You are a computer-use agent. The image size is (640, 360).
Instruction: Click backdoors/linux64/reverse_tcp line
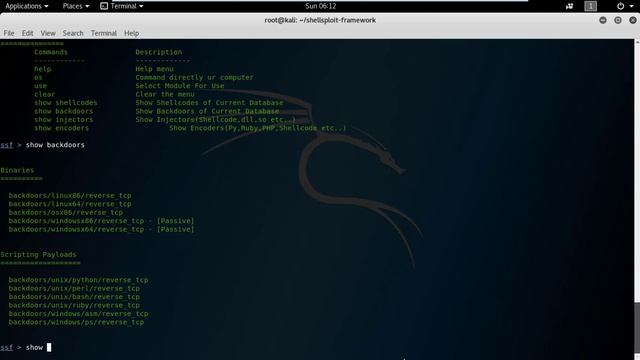(x=70, y=204)
